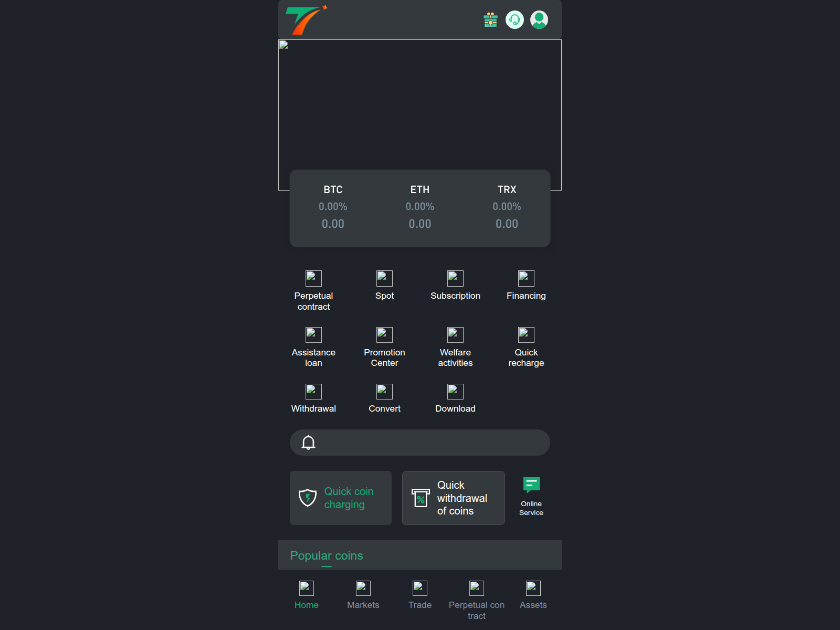Switch to the Markets tab

point(363,595)
